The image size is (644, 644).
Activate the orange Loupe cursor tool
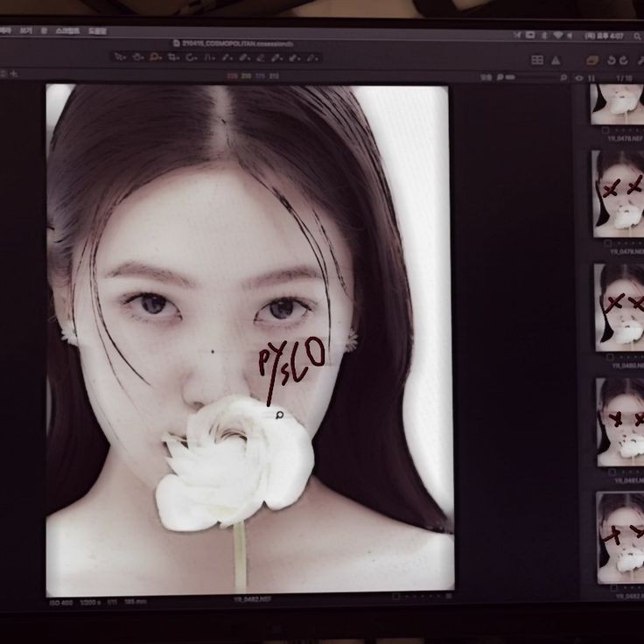[155, 58]
